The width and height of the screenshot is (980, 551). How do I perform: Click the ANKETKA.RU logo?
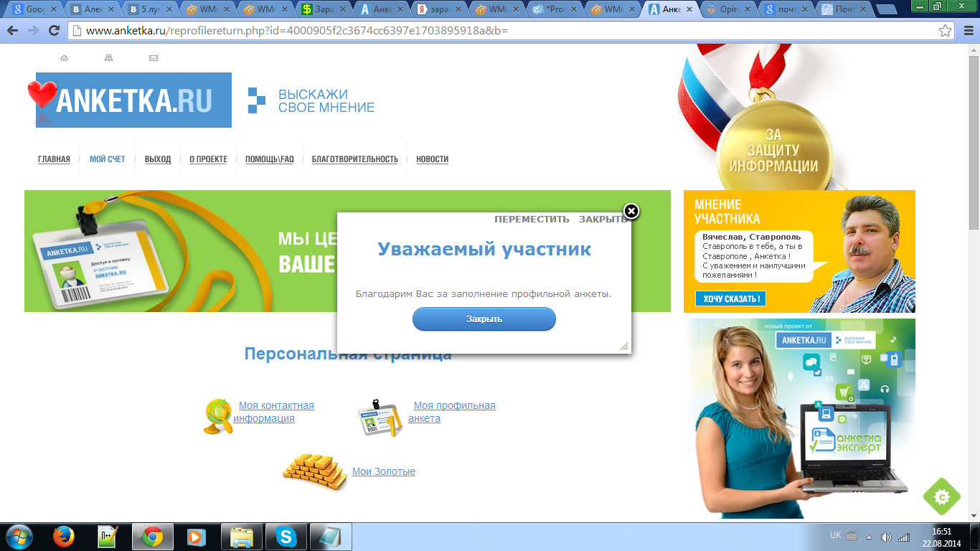(133, 100)
